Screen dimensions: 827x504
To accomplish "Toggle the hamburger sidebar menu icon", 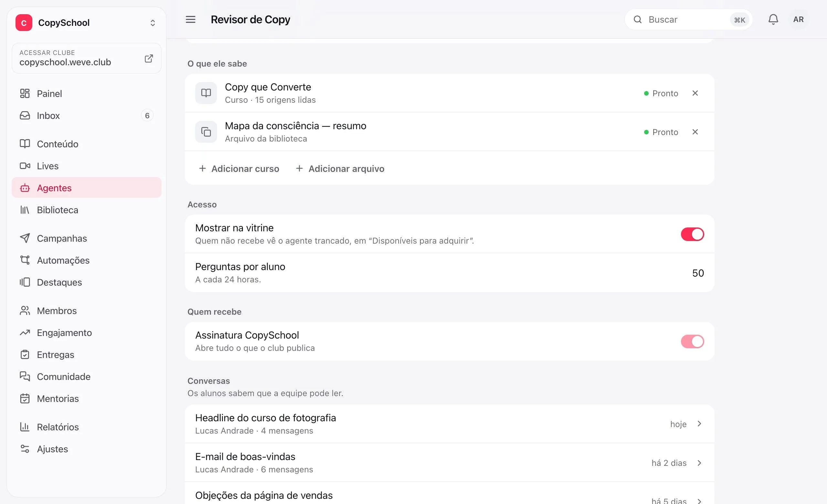I will [190, 19].
